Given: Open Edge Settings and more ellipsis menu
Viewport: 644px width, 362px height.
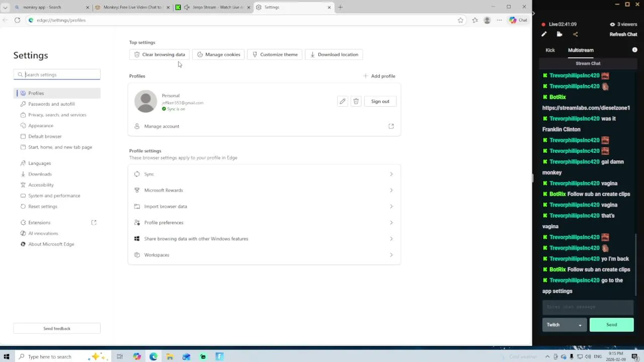Looking at the screenshot, I should point(499,20).
